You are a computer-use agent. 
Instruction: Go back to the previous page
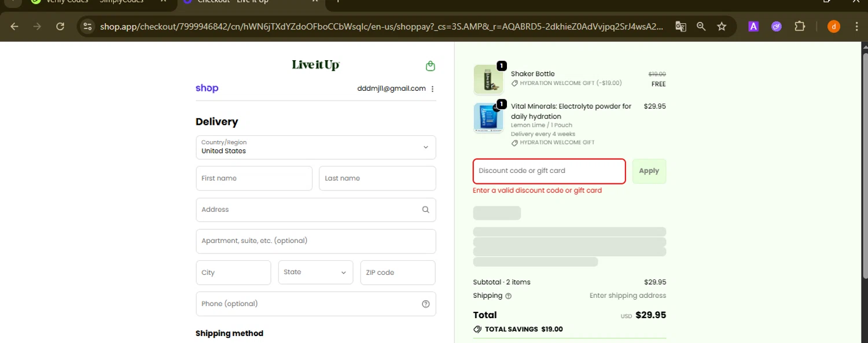click(x=14, y=26)
